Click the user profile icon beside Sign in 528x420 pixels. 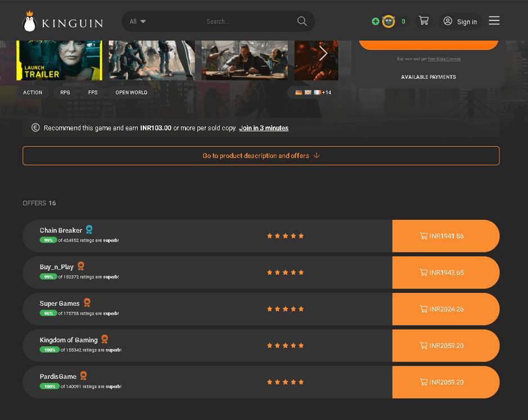click(x=448, y=21)
